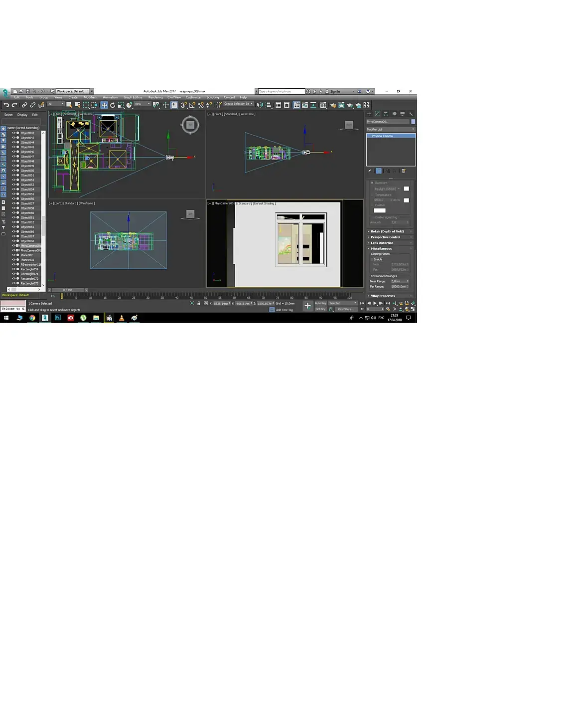The image size is (588, 719).
Task: Click the Custom white balance color swatch
Action: pyautogui.click(x=380, y=210)
